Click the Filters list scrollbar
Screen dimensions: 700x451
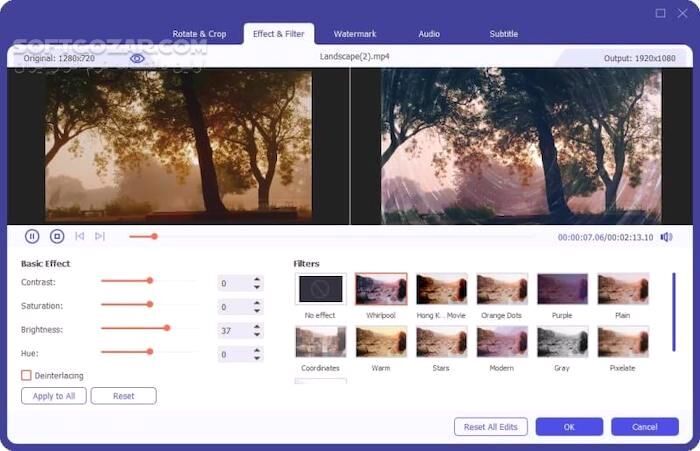674,312
